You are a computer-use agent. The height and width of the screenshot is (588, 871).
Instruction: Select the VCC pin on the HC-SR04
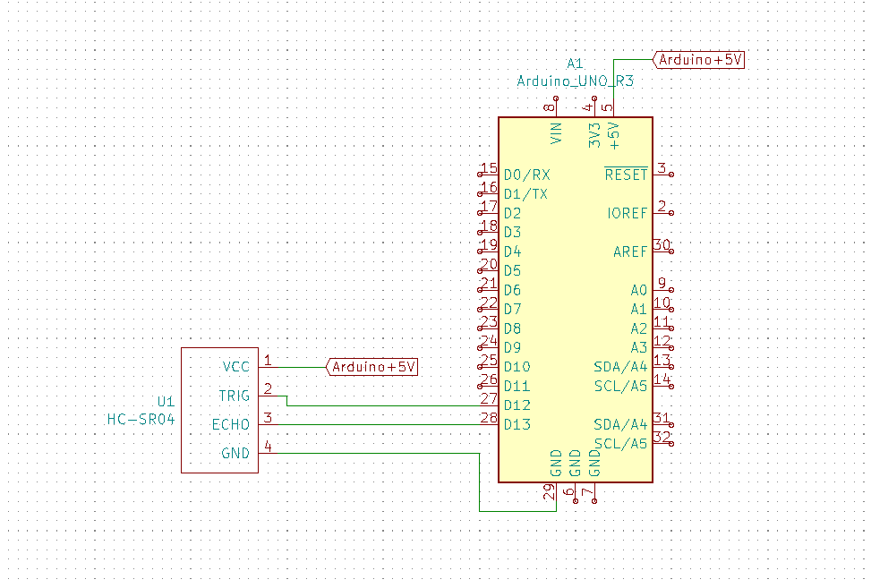tap(236, 367)
